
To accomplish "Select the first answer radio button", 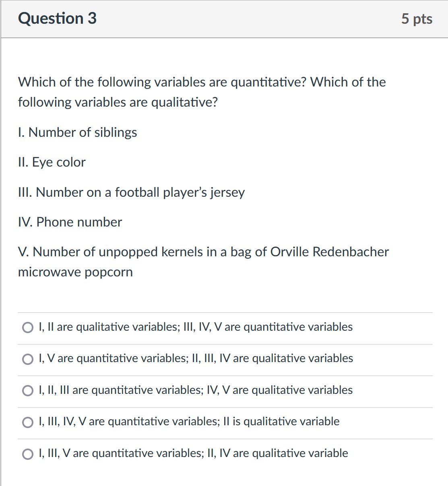I will pos(27,327).
